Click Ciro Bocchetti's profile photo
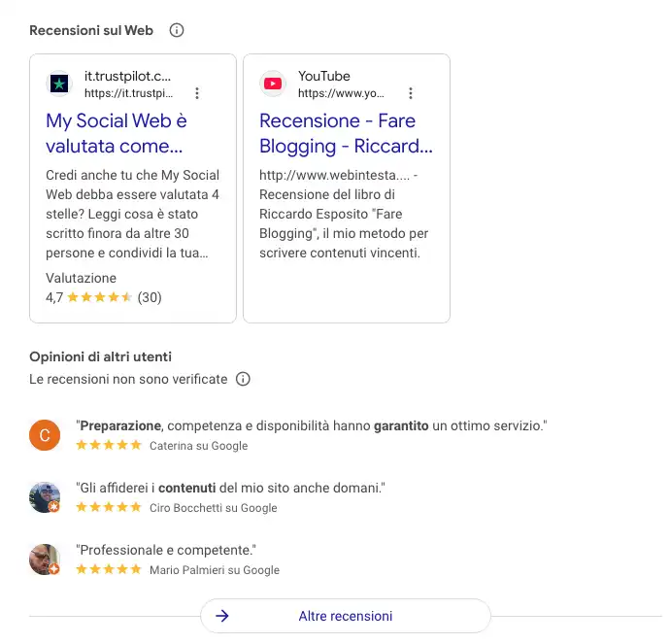Screen dimensions: 670x644 click(45, 497)
